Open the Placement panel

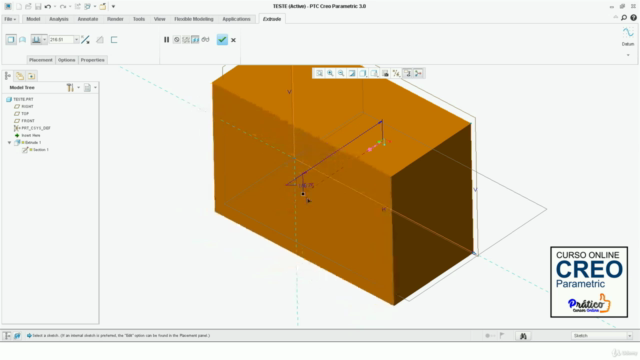point(40,60)
